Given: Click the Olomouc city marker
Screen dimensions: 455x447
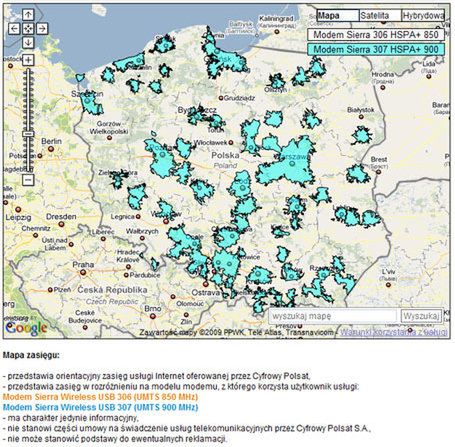Looking at the screenshot, I should (x=173, y=297).
